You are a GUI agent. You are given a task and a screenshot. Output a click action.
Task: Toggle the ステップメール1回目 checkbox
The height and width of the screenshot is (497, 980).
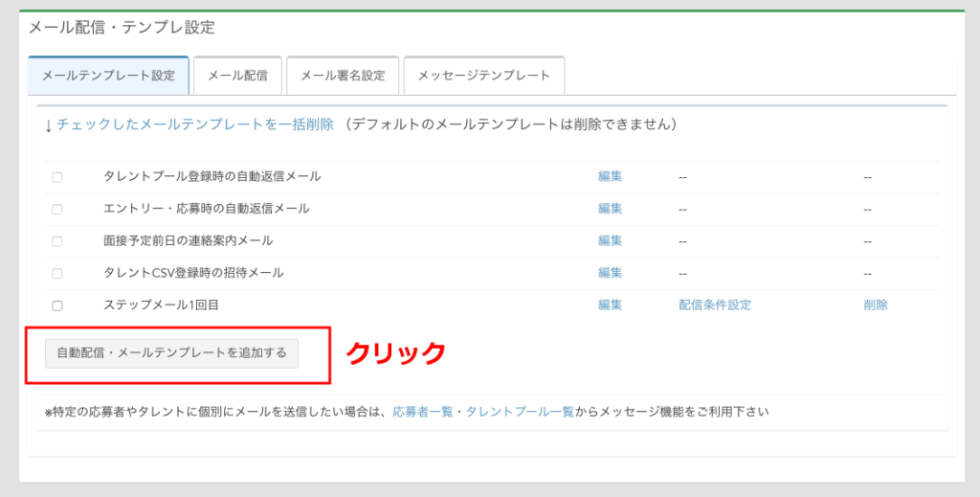click(x=57, y=305)
